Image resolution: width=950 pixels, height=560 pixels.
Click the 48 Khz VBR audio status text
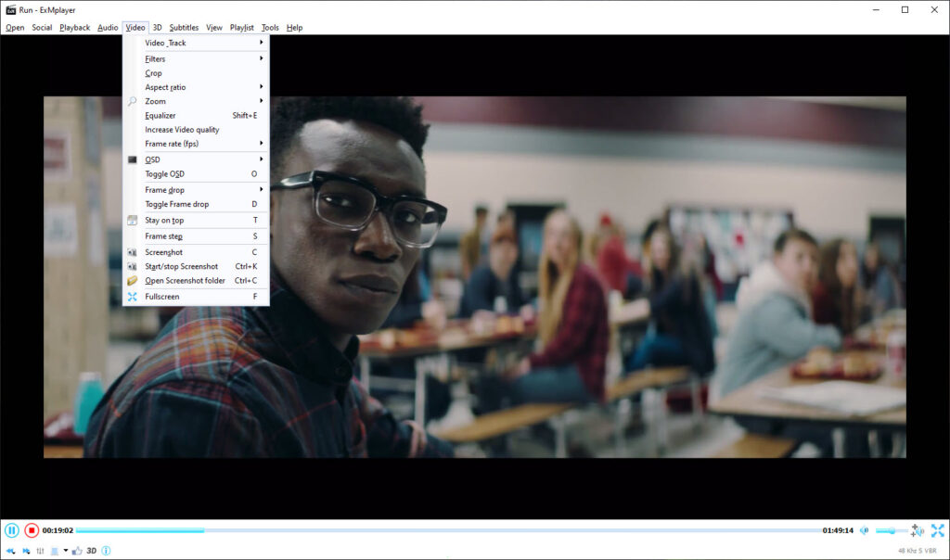[918, 551]
